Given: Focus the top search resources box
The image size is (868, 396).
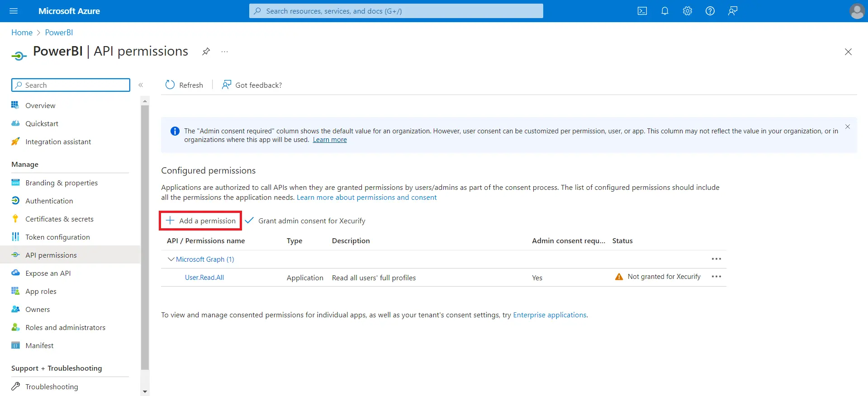Looking at the screenshot, I should [x=396, y=11].
